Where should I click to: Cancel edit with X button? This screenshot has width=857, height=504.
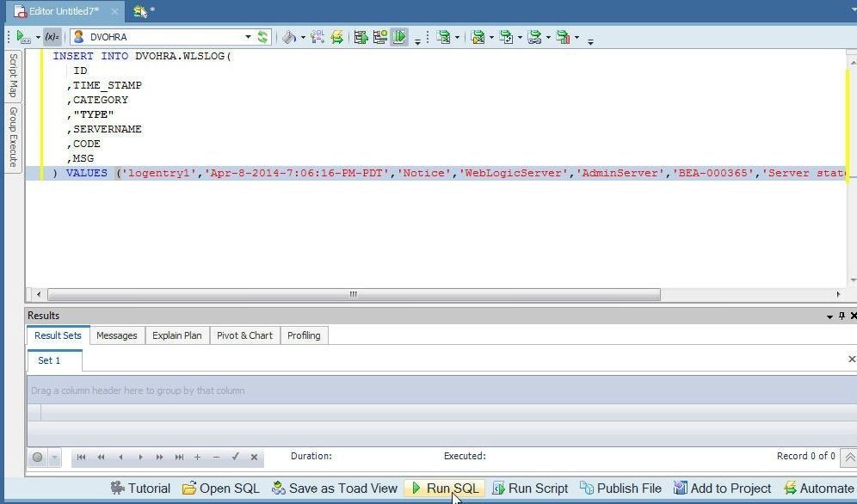point(254,457)
